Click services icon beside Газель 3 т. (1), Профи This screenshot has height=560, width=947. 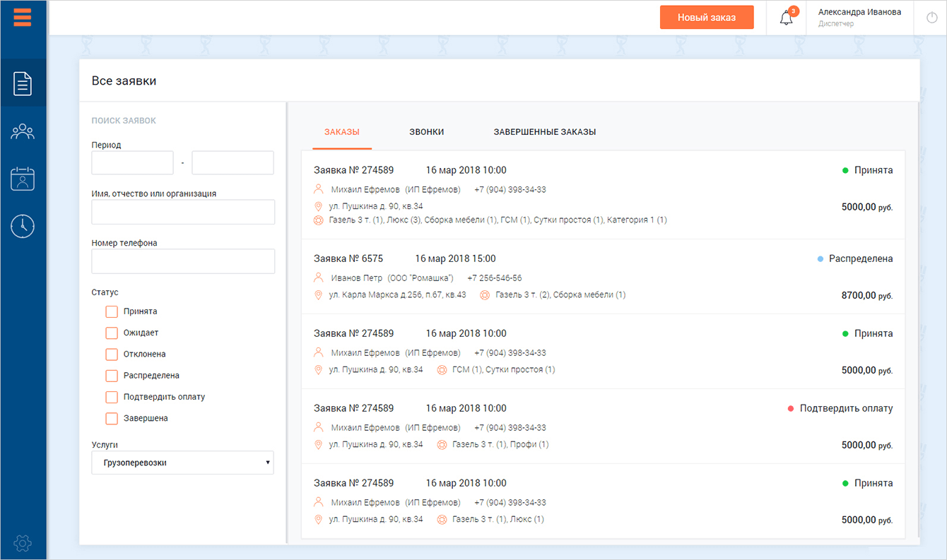(x=442, y=444)
